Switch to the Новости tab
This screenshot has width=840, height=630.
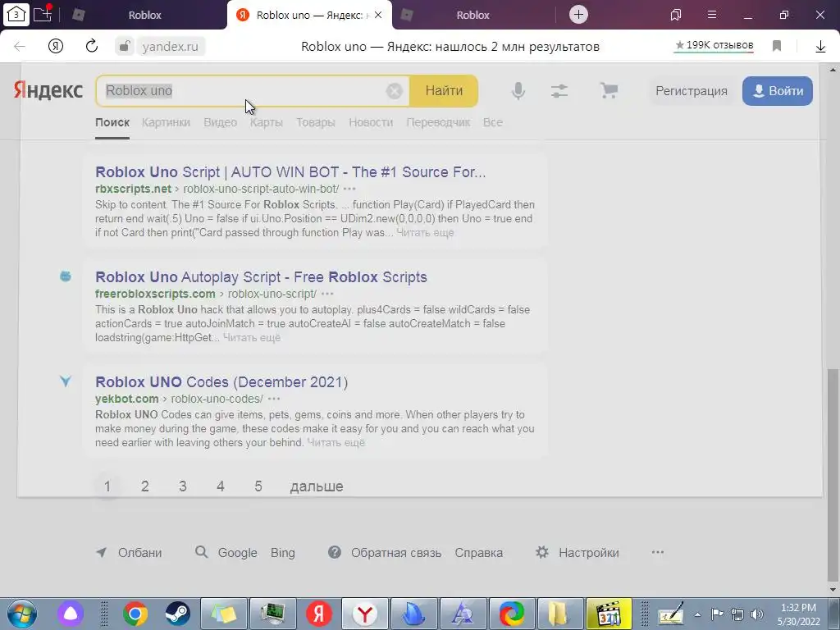pos(371,123)
